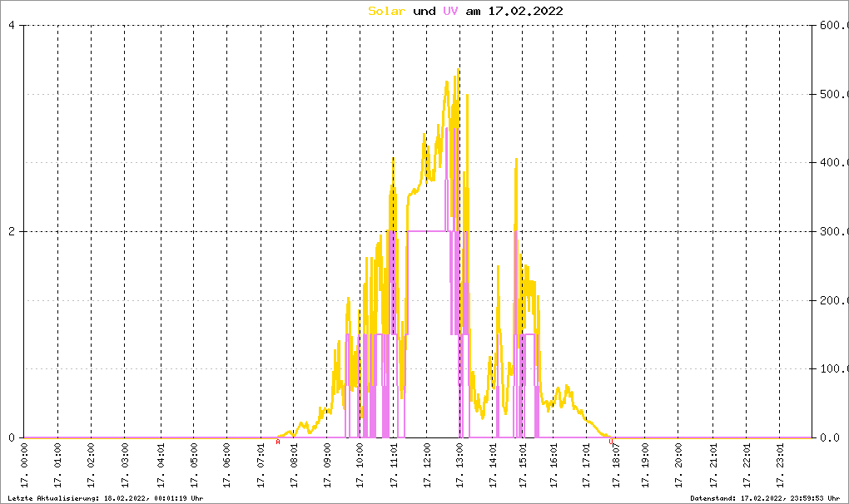The height and width of the screenshot is (504, 849).
Task: Click time label '17. 00:00'
Action: pos(24,466)
